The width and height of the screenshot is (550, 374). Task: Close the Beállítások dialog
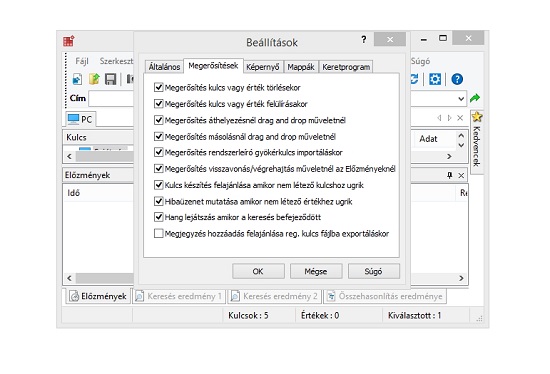click(x=390, y=39)
